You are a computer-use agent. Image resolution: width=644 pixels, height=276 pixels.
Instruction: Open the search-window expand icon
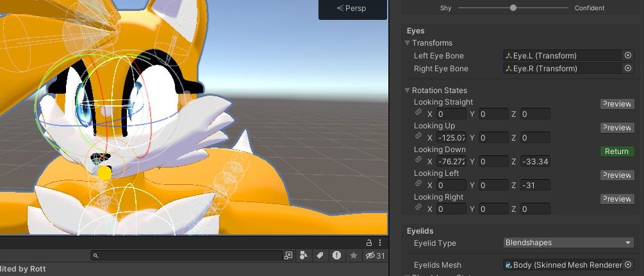tap(288, 255)
